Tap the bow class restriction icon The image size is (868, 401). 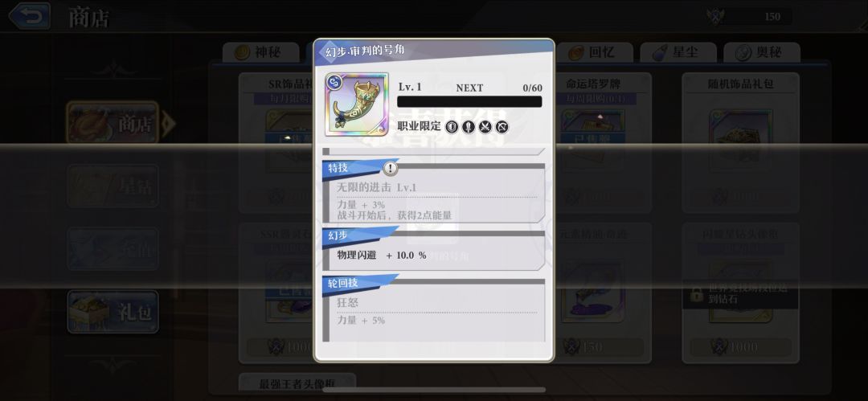502,127
